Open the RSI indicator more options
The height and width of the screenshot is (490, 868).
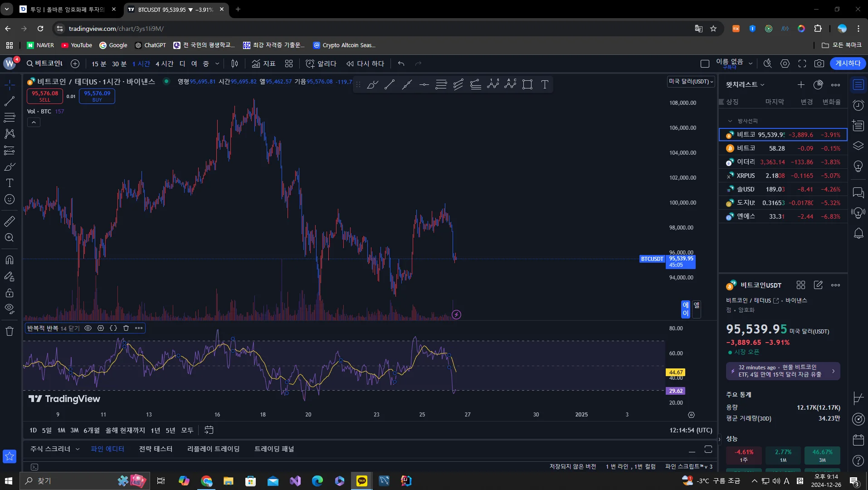click(x=139, y=328)
